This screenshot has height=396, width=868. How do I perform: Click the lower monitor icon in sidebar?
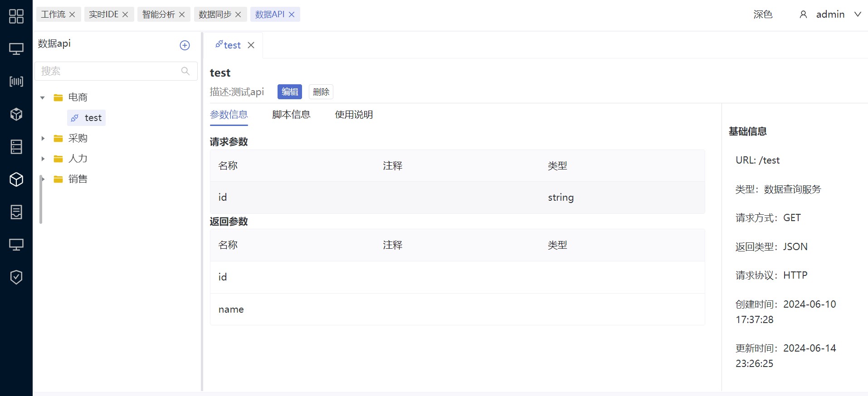16,245
